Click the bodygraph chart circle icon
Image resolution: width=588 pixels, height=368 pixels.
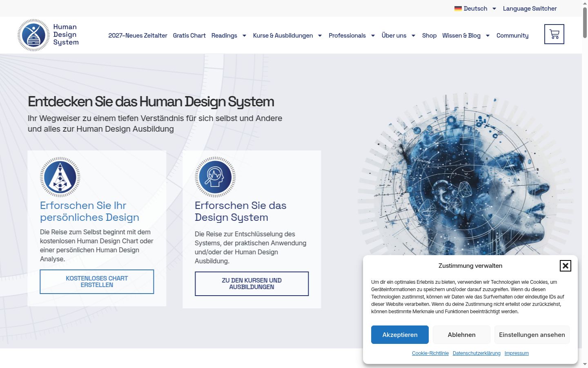(x=60, y=177)
